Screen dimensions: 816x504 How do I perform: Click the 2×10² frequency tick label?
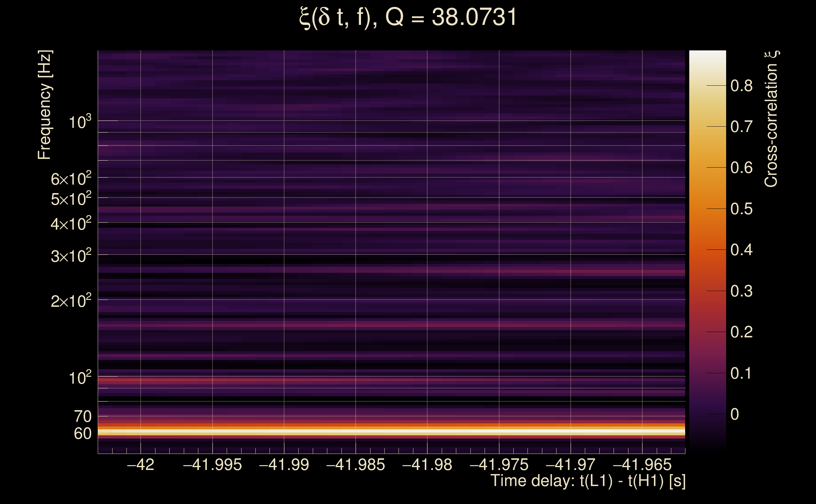(71, 301)
